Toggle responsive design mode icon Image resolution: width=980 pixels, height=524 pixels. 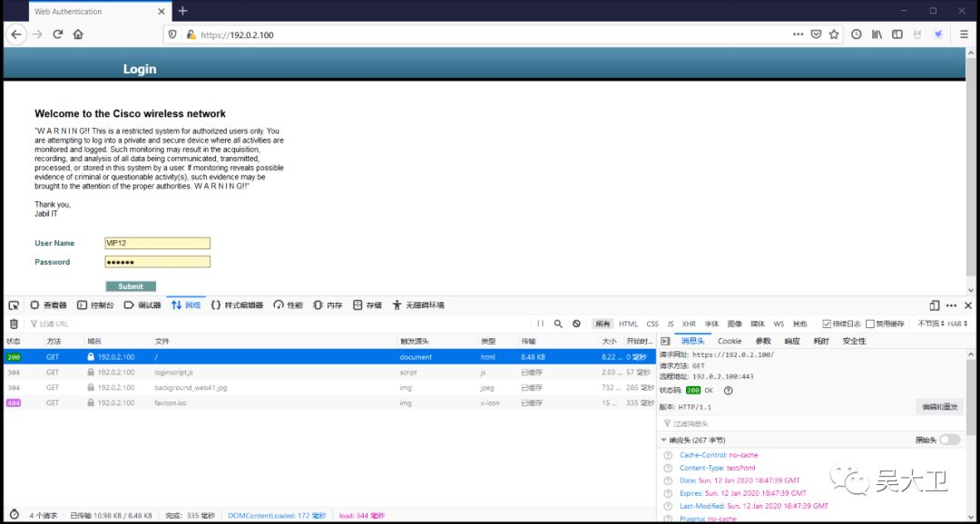(935, 306)
